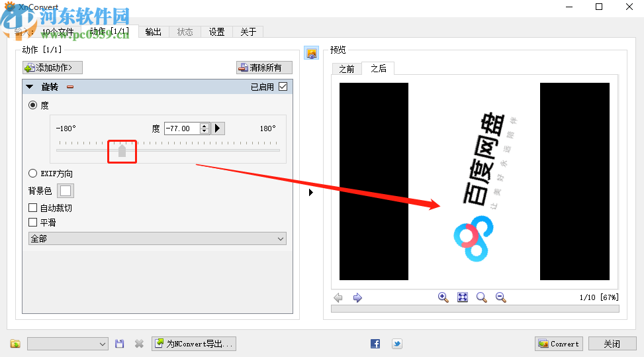The width and height of the screenshot is (644, 357).
Task: Select the 度 (degrees) radio option
Action: [33, 105]
